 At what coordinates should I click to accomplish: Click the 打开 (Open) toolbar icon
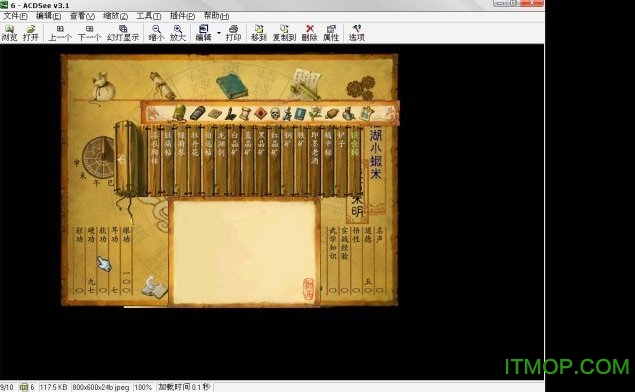click(30, 33)
